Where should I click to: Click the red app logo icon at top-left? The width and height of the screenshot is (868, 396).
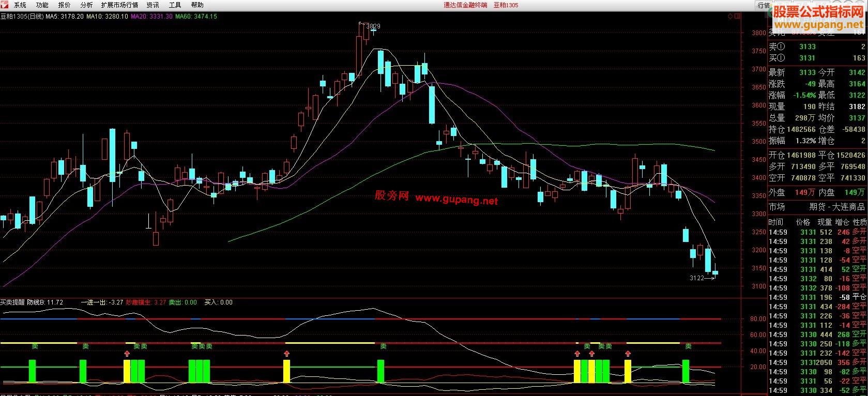point(5,5)
